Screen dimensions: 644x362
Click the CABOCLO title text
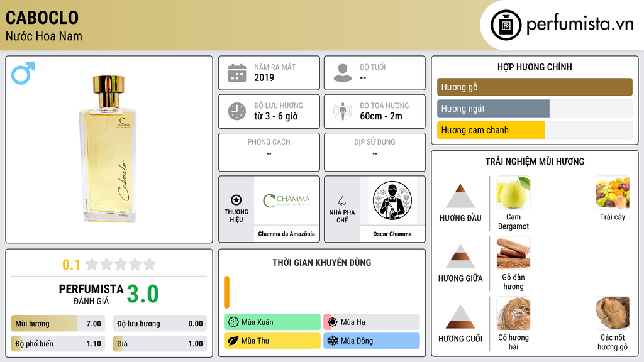pyautogui.click(x=42, y=18)
